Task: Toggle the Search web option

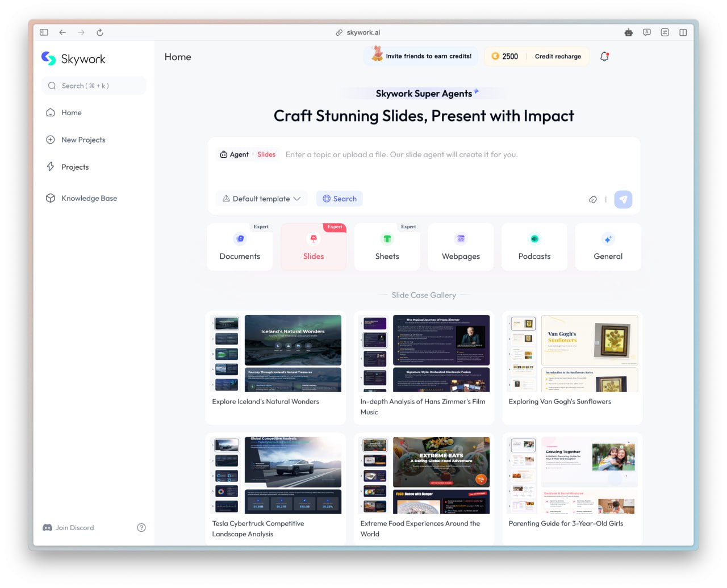Action: click(x=340, y=199)
